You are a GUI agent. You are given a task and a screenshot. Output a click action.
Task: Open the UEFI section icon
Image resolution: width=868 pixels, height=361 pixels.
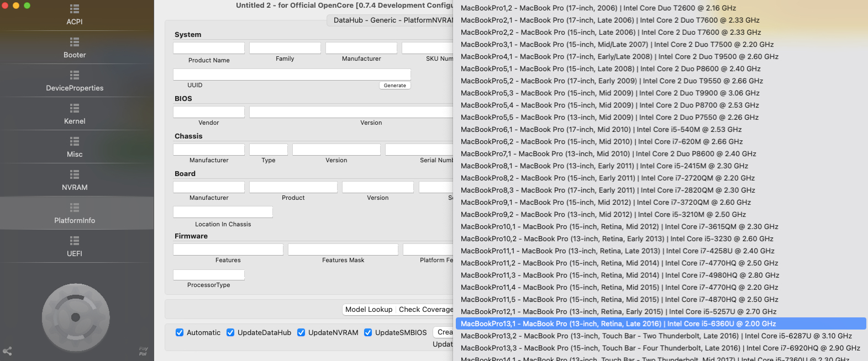tap(75, 241)
